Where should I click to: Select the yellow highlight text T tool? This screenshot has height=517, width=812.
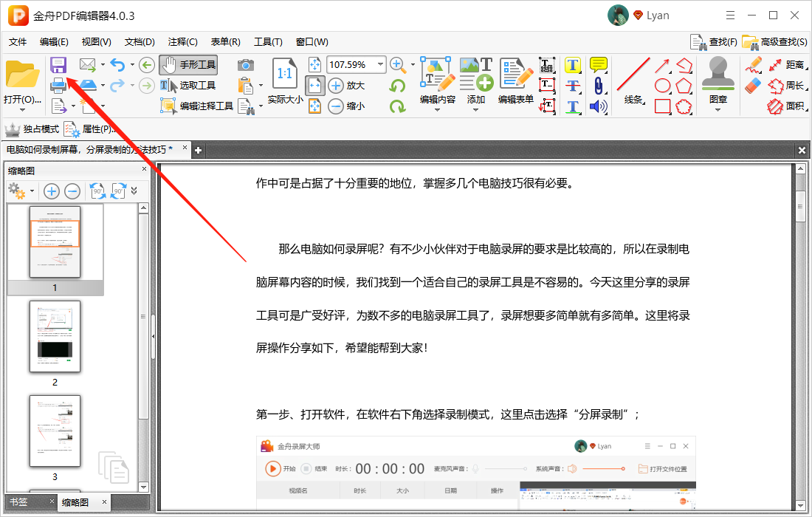point(572,65)
